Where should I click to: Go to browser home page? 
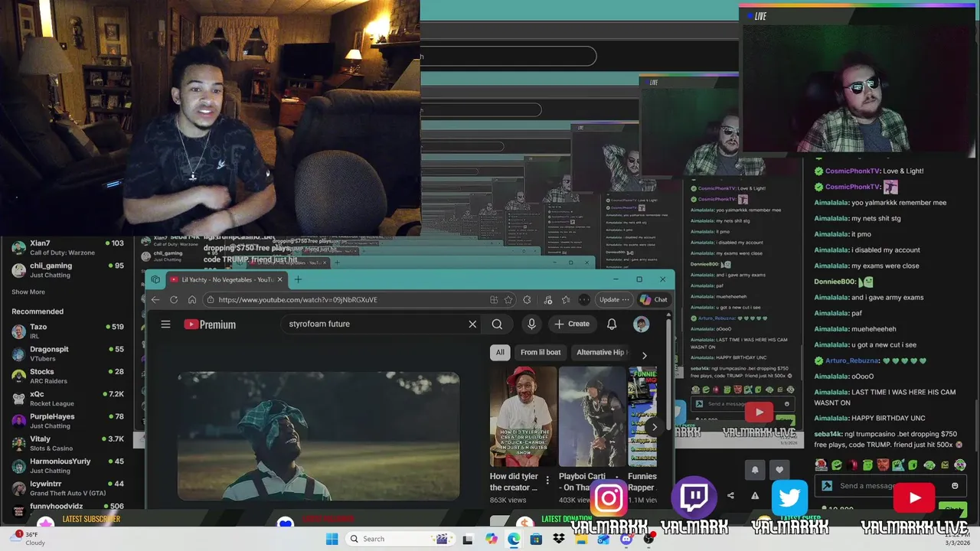click(x=192, y=300)
